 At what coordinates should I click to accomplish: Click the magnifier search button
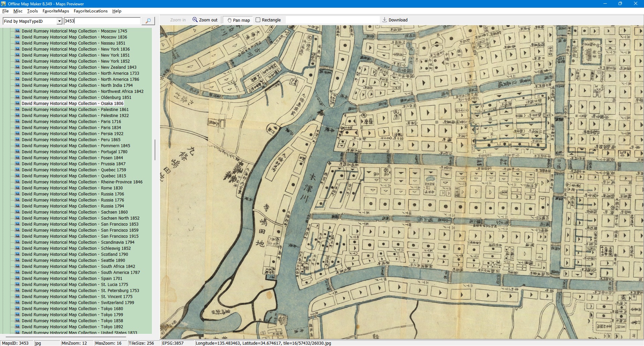point(148,21)
